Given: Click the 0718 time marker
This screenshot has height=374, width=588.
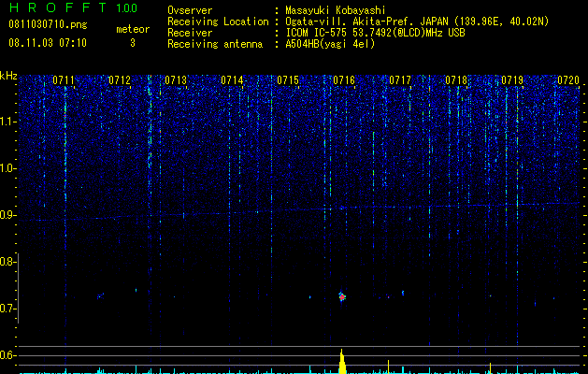Looking at the screenshot, I should [x=456, y=80].
